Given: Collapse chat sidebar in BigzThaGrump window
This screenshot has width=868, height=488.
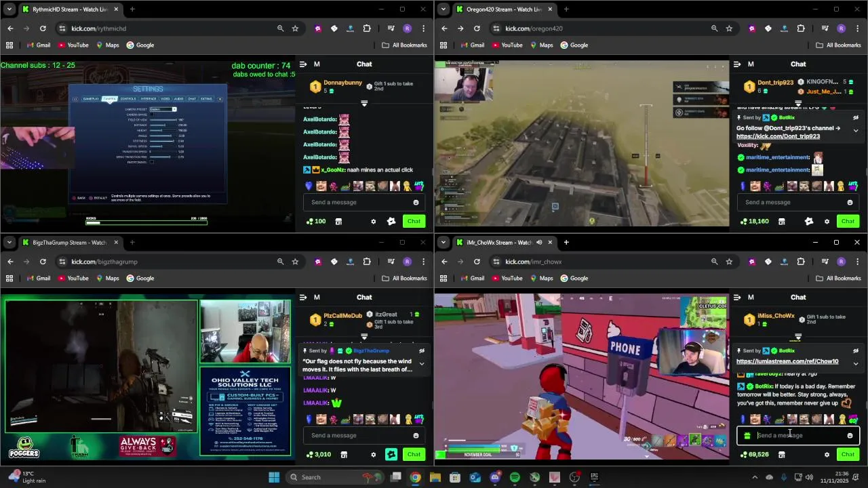Looking at the screenshot, I should click(x=303, y=298).
